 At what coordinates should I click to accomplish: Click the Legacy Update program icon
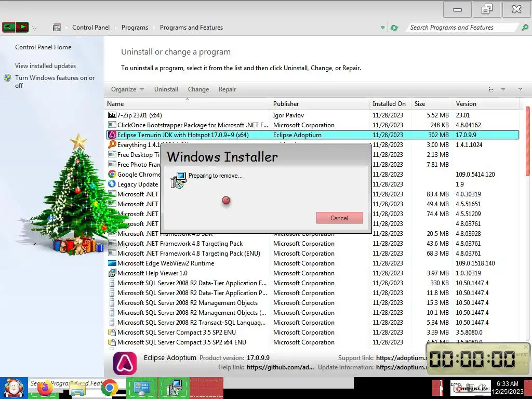click(x=112, y=184)
